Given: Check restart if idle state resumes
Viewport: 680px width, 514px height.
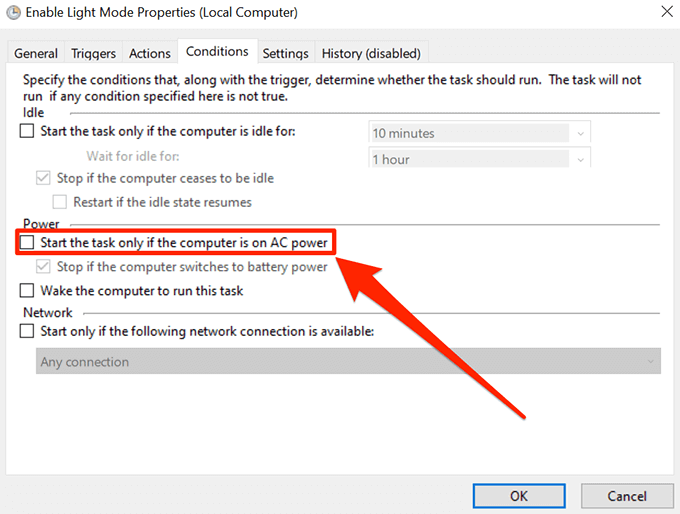Looking at the screenshot, I should (x=59, y=202).
